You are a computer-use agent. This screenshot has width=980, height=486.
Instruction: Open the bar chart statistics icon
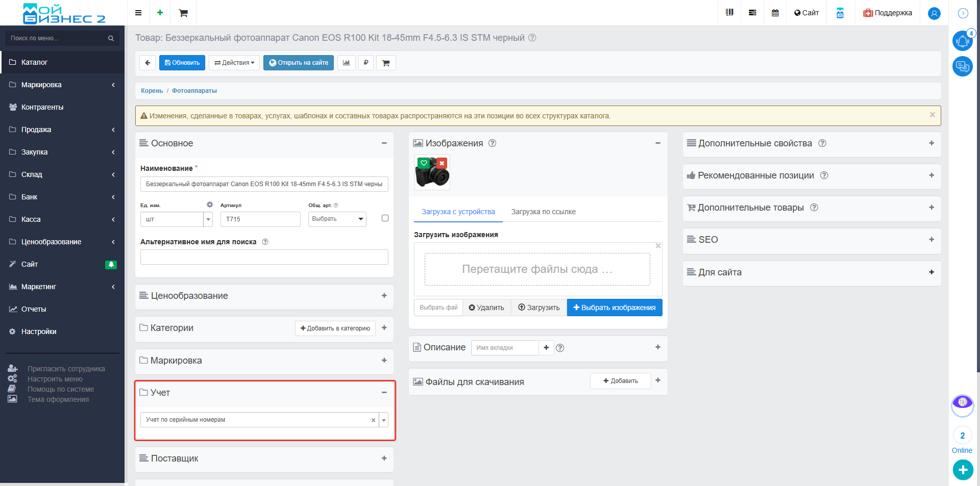[x=347, y=63]
